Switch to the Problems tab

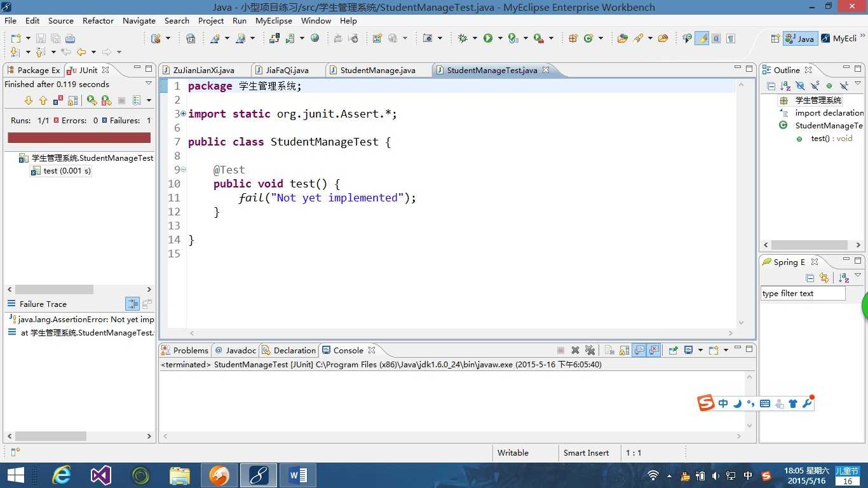(185, 350)
